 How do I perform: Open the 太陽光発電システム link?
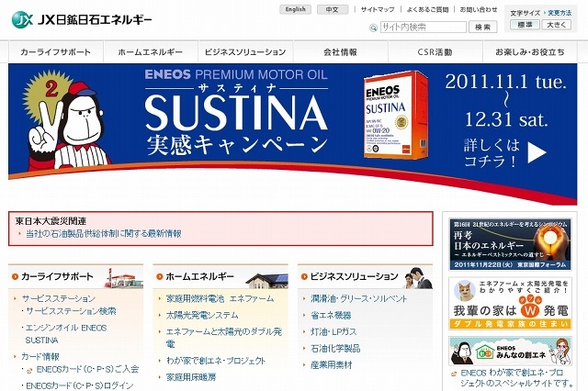coord(202,315)
